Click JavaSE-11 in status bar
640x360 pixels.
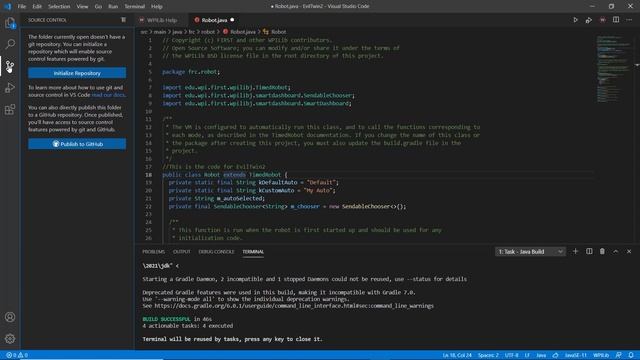pyautogui.click(x=576, y=355)
